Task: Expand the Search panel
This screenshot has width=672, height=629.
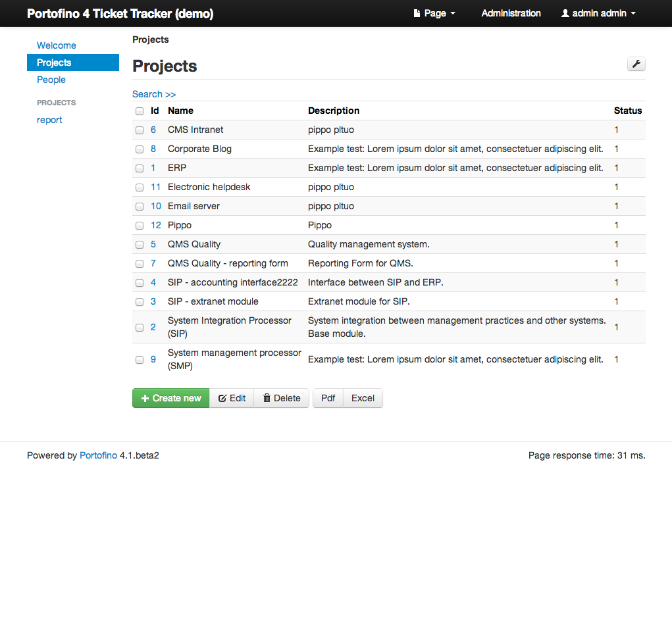Action: click(x=153, y=93)
